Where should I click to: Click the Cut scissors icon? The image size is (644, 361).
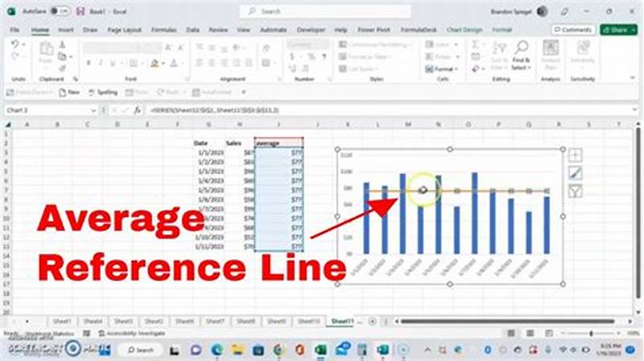[x=63, y=44]
